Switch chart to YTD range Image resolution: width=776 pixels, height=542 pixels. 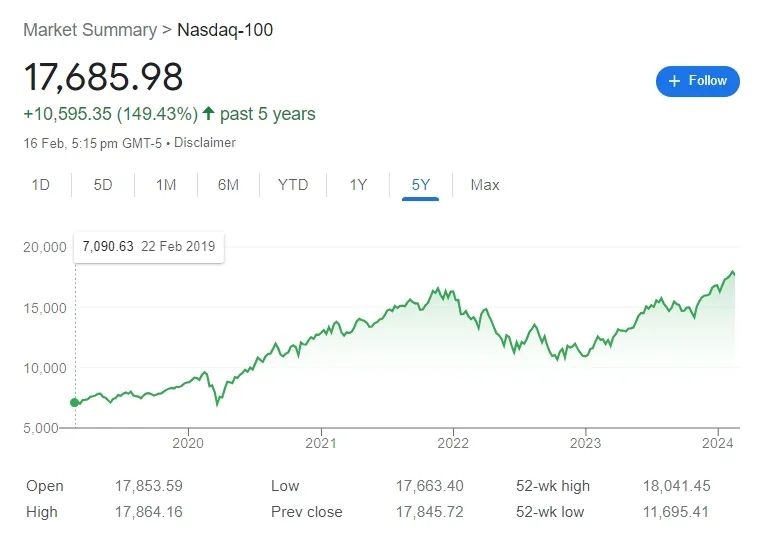tap(293, 185)
